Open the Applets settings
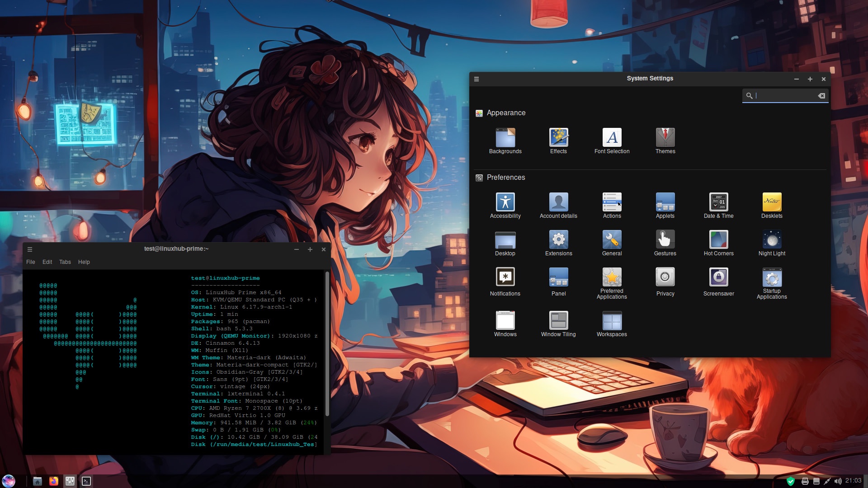This screenshot has height=488, width=868. (665, 203)
